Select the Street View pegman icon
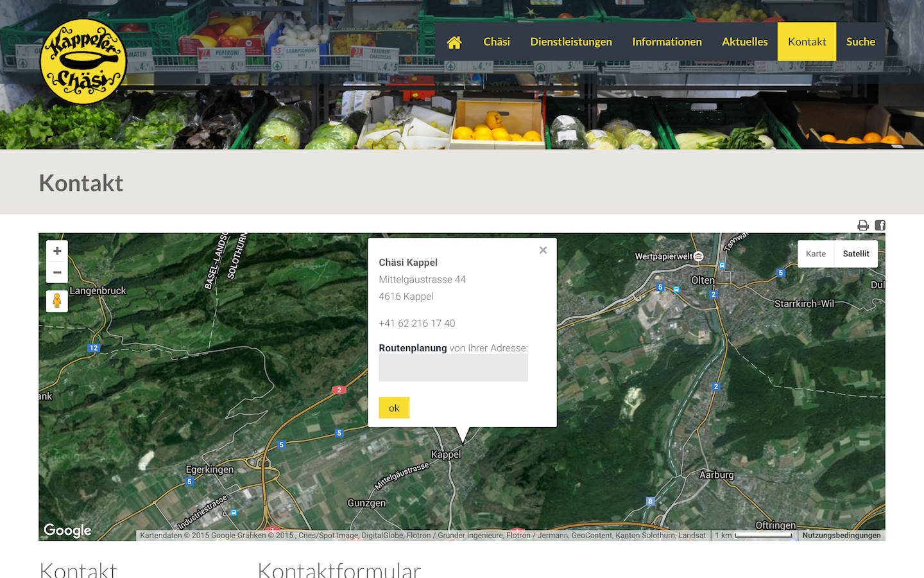The width and height of the screenshot is (924, 578). (x=57, y=301)
